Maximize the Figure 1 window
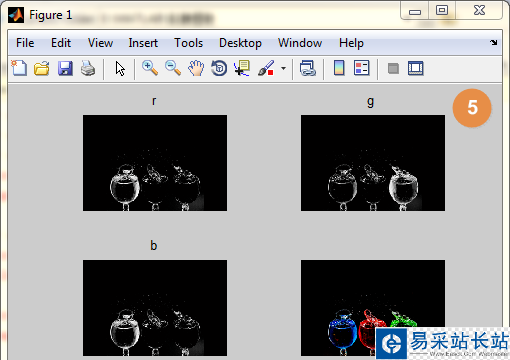 [442, 11]
